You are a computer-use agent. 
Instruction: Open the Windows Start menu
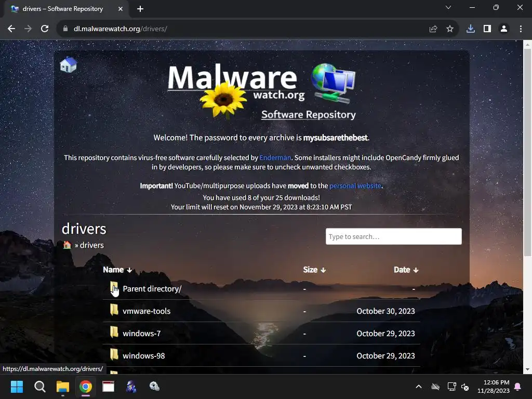pos(17,387)
